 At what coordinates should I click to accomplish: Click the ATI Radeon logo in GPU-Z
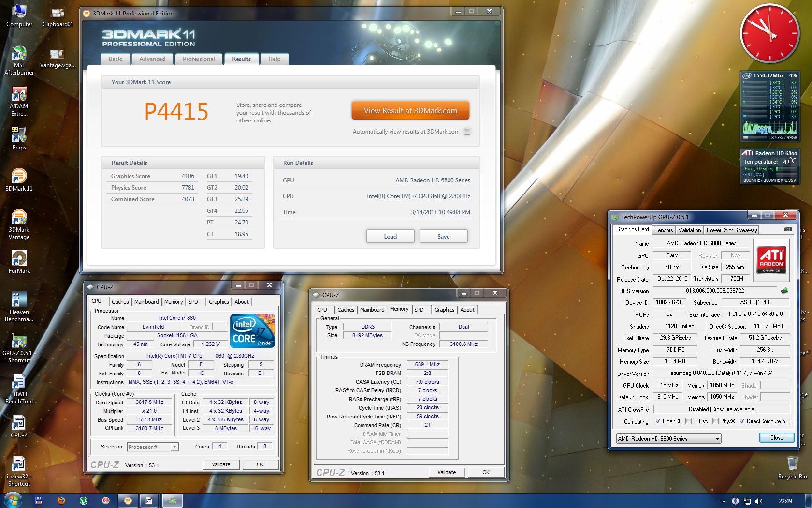[x=771, y=260]
